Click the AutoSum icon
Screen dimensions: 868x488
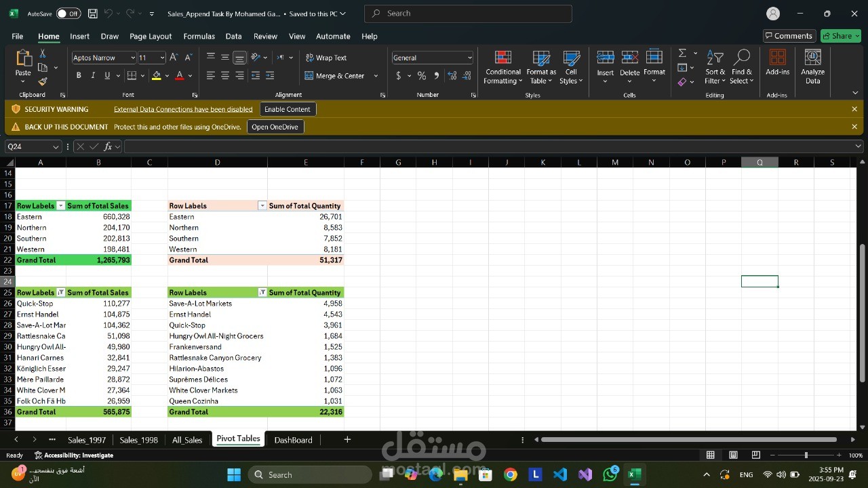[x=682, y=53]
